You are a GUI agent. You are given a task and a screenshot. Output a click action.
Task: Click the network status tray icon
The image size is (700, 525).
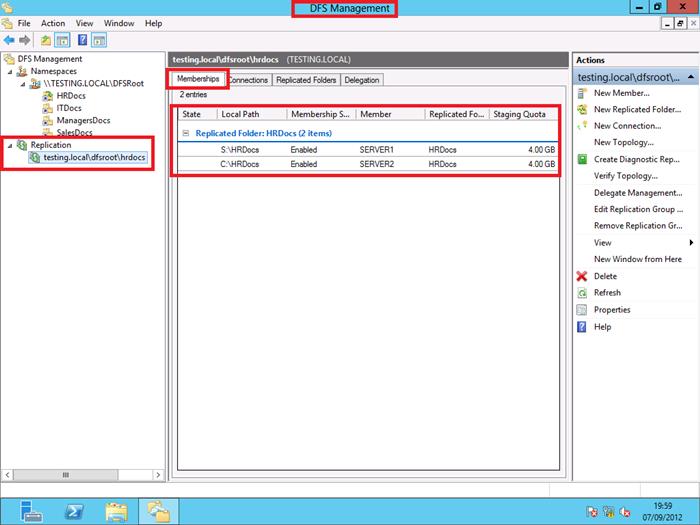pos(609,512)
